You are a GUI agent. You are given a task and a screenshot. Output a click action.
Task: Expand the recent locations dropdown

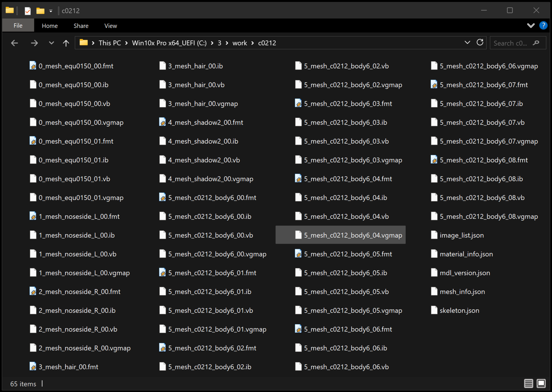point(51,43)
